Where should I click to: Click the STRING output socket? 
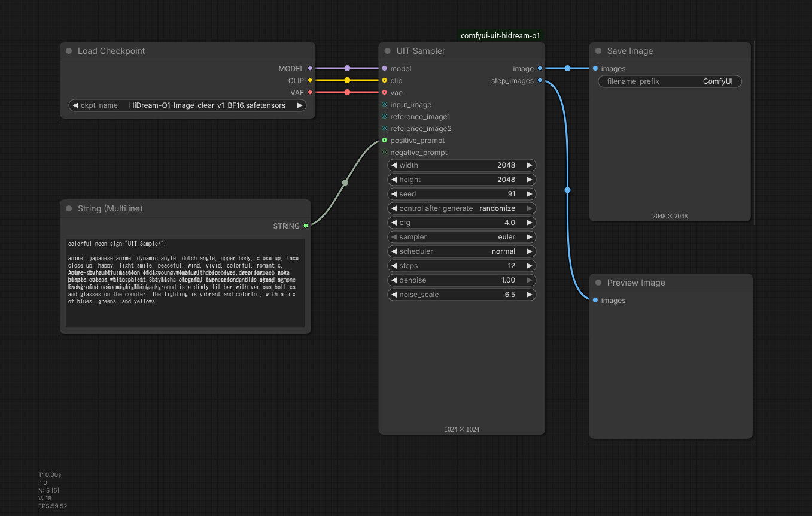click(305, 226)
